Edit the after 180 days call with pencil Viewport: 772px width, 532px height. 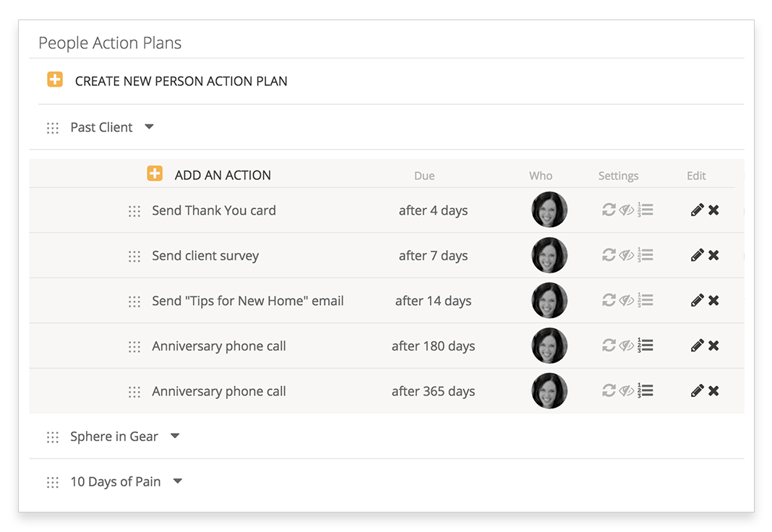[x=697, y=346]
